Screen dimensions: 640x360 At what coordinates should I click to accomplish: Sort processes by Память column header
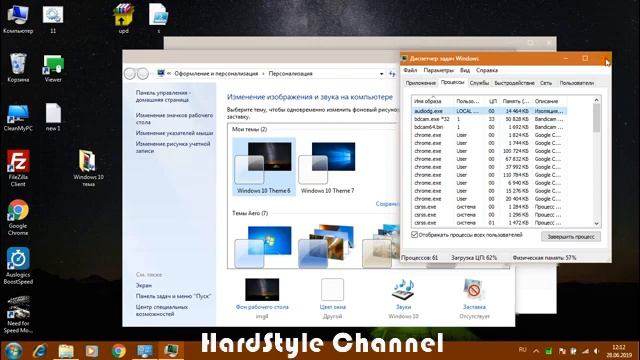coord(515,101)
